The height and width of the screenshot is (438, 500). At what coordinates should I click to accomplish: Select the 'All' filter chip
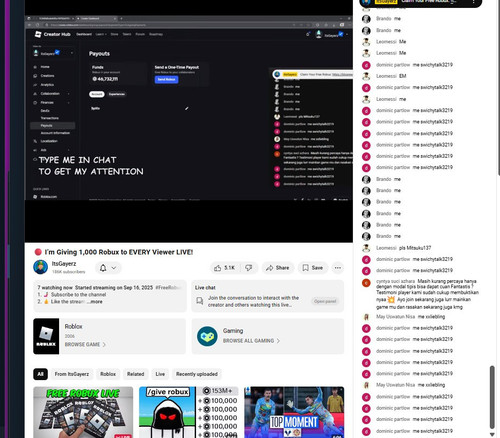tap(40, 374)
